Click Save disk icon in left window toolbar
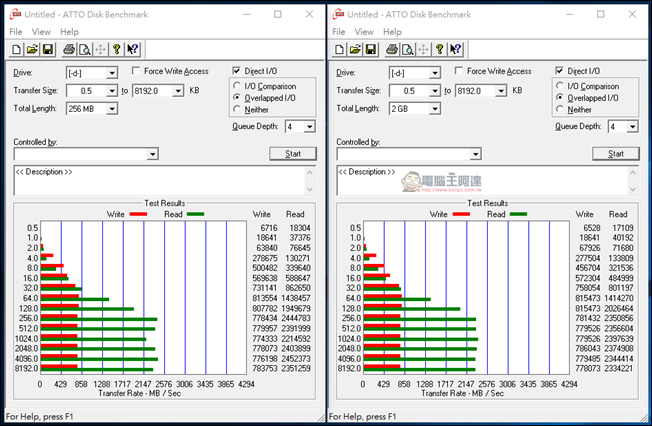652x426 pixels. (48, 50)
